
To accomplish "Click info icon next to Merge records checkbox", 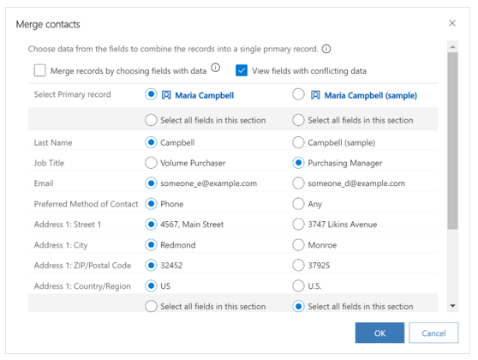I will 216,68.
